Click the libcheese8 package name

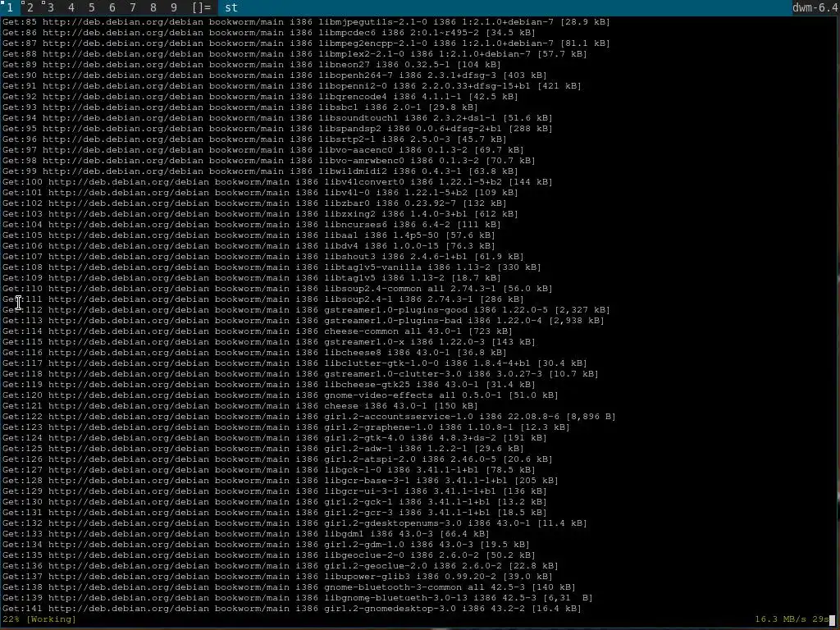pos(353,353)
